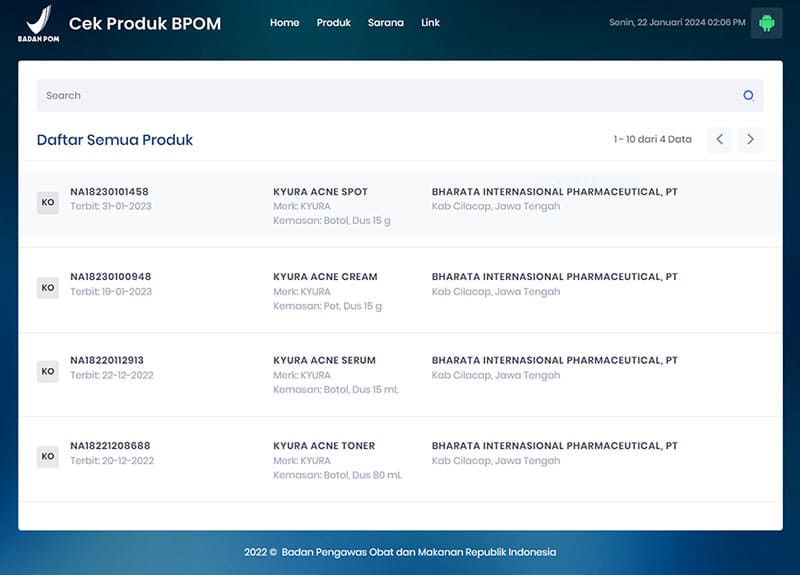Select registration number NA18230100948
Viewport: 800px width, 575px height.
[111, 277]
